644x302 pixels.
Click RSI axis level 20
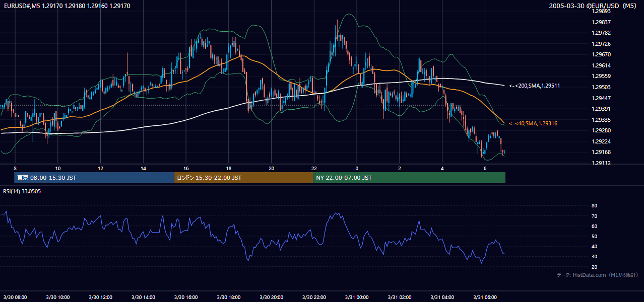point(594,267)
